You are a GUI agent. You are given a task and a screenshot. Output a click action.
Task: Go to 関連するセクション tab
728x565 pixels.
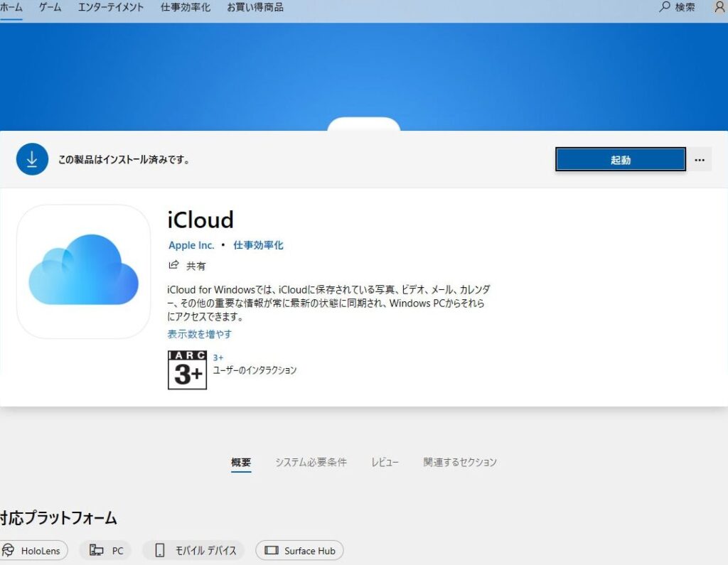(460, 463)
